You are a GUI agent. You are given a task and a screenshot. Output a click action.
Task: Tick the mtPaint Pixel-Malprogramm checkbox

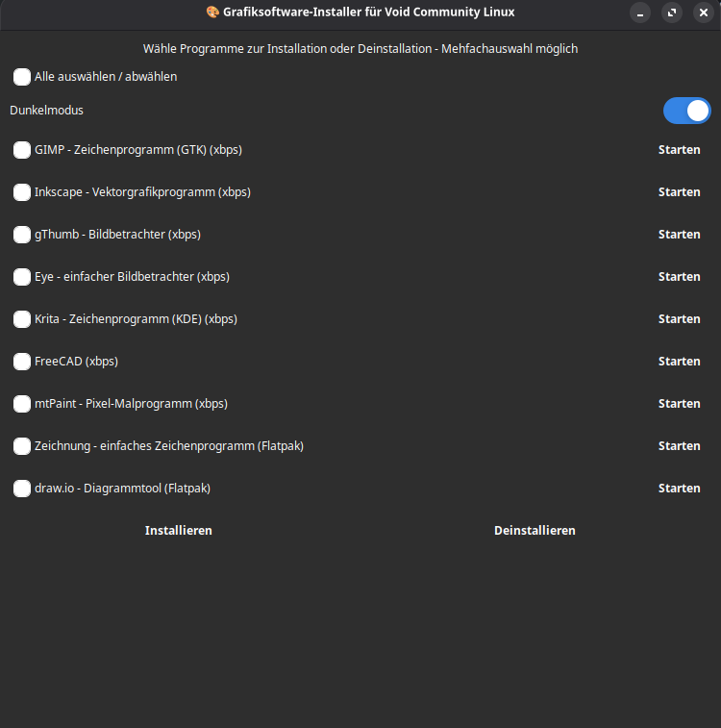click(x=22, y=404)
